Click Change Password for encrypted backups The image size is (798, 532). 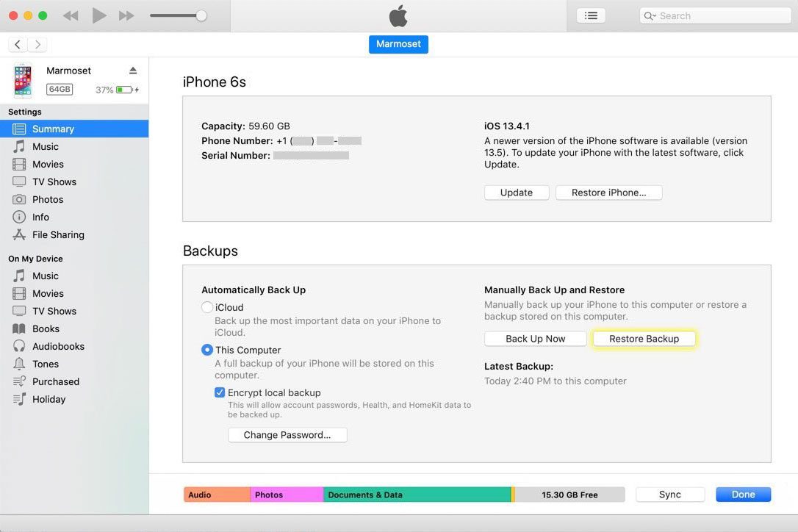287,434
